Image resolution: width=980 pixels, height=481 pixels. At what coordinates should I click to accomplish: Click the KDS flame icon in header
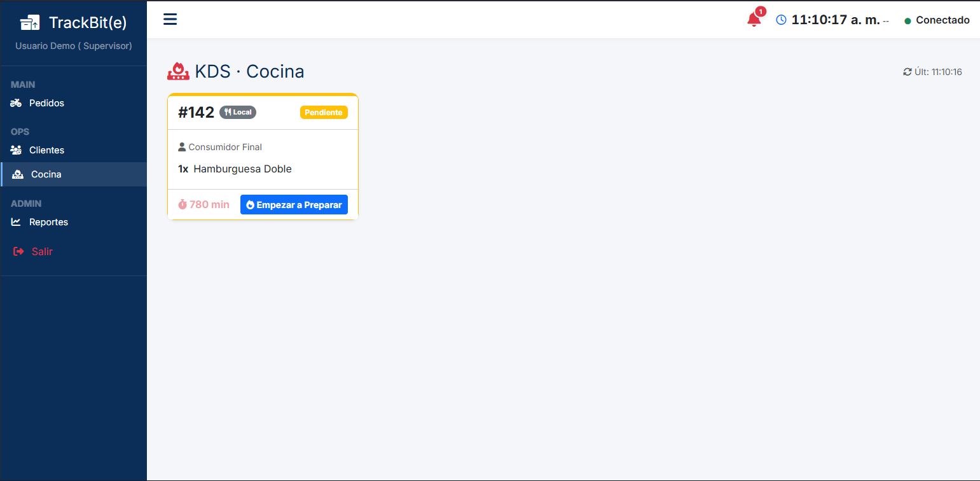tap(177, 70)
